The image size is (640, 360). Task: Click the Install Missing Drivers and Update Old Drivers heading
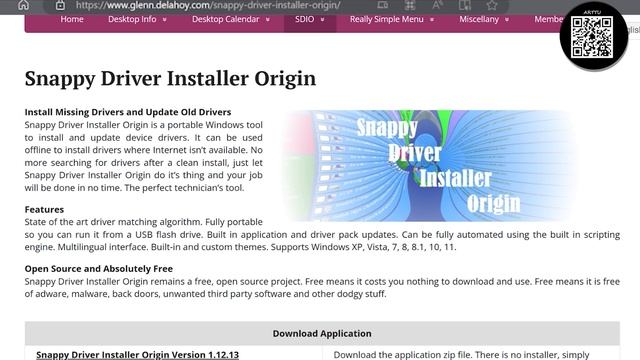(x=128, y=112)
